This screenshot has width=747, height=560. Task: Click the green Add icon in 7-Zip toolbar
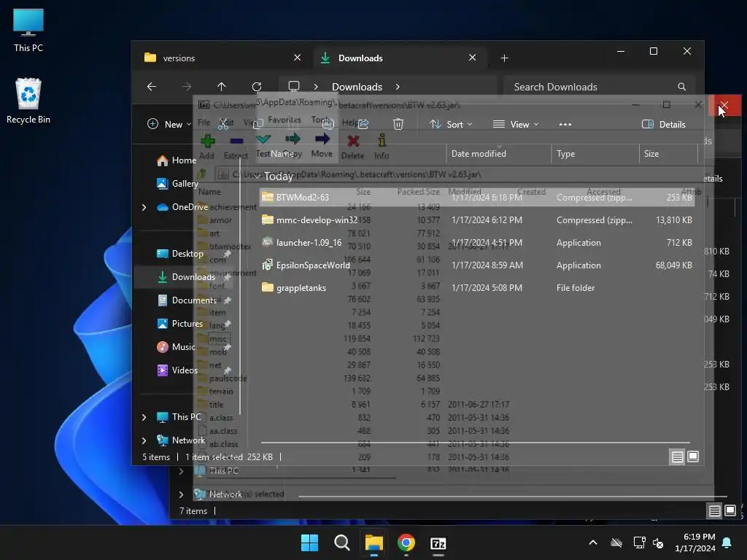tap(207, 141)
